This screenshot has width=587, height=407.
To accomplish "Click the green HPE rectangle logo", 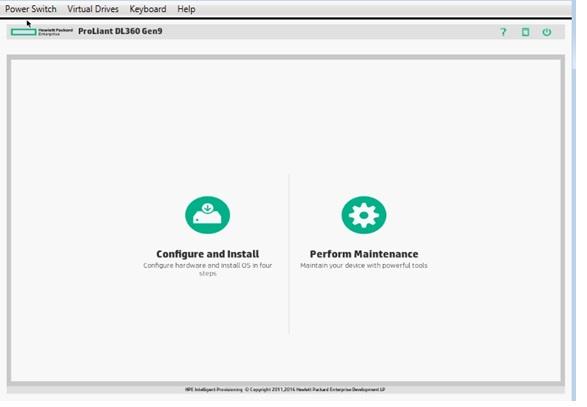I will pyautogui.click(x=24, y=32).
